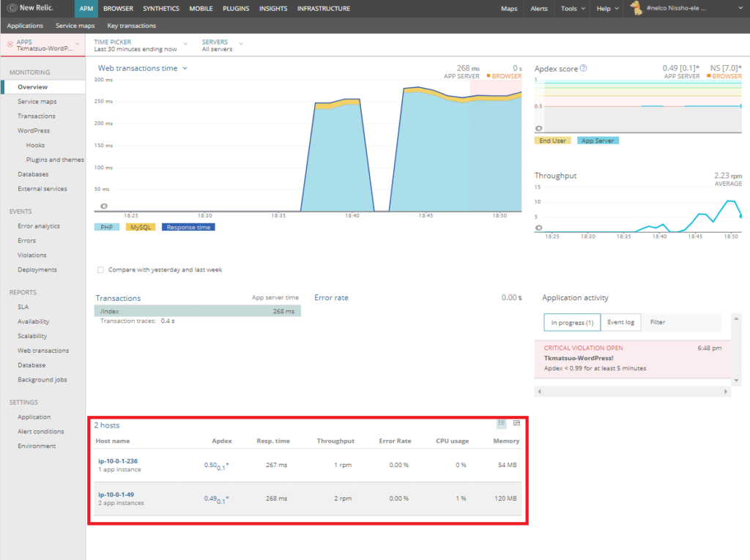Open Transactions in the sidebar
This screenshot has width=750, height=560.
pos(37,116)
